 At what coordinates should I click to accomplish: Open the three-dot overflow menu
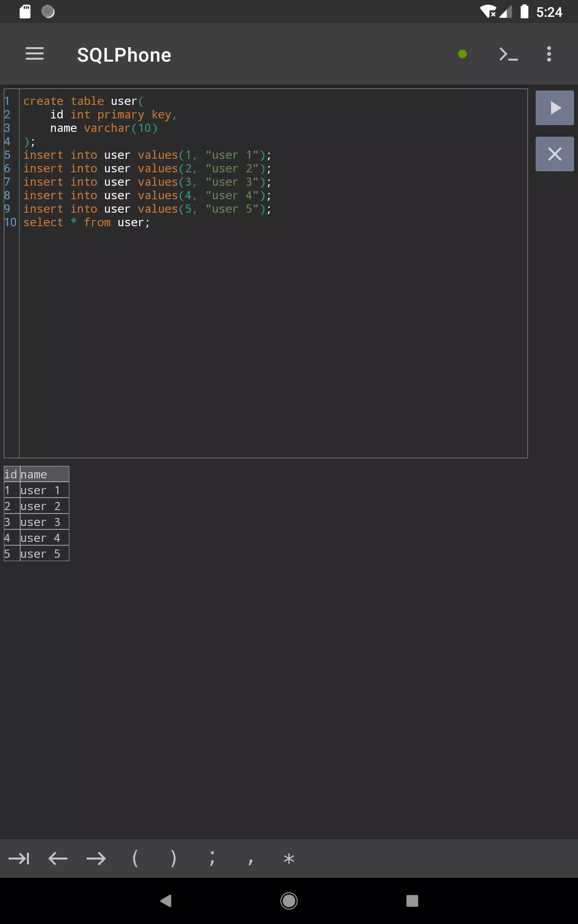point(549,54)
